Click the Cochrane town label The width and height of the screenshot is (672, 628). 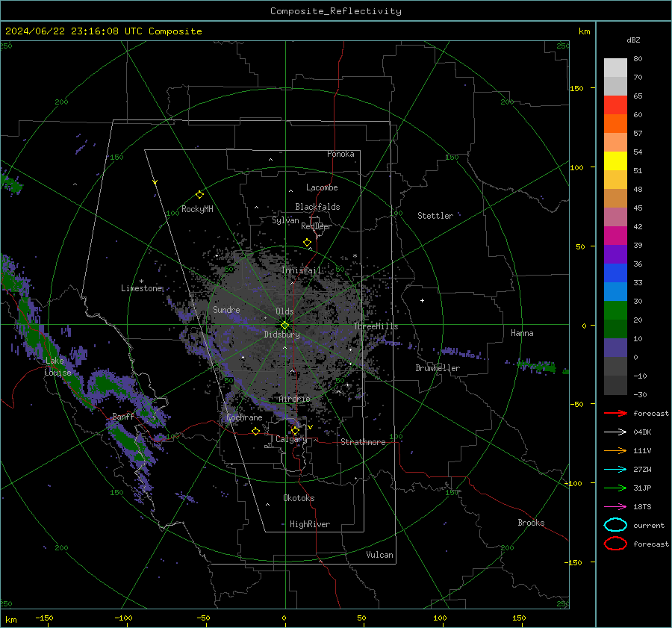244,417
